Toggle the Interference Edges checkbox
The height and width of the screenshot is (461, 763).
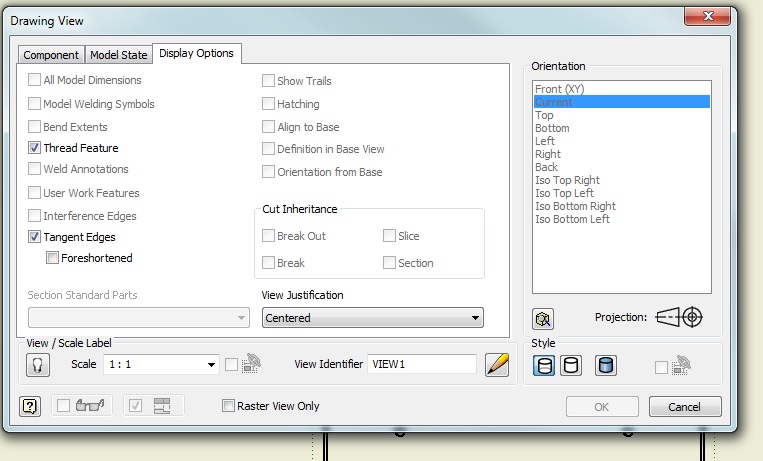pos(34,215)
